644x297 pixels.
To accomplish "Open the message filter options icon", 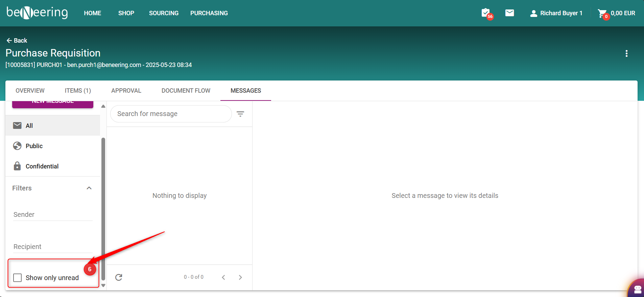I will [x=240, y=114].
